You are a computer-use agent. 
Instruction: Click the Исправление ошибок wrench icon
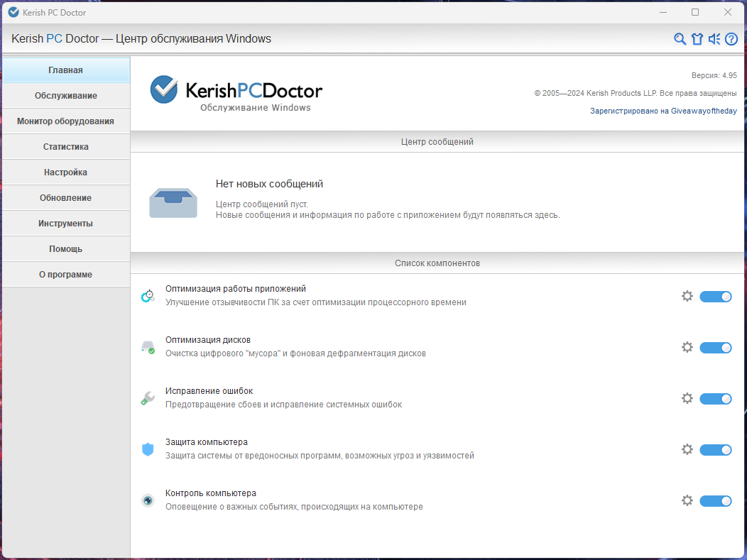148,398
